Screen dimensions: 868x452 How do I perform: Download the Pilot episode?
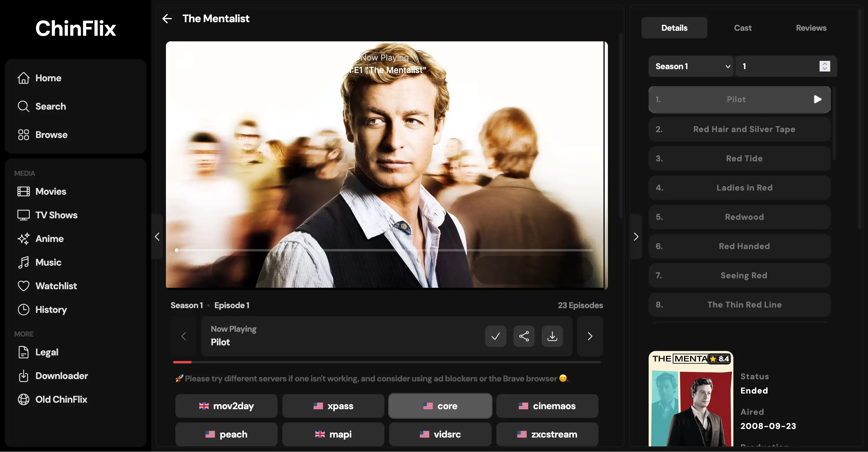(x=552, y=336)
